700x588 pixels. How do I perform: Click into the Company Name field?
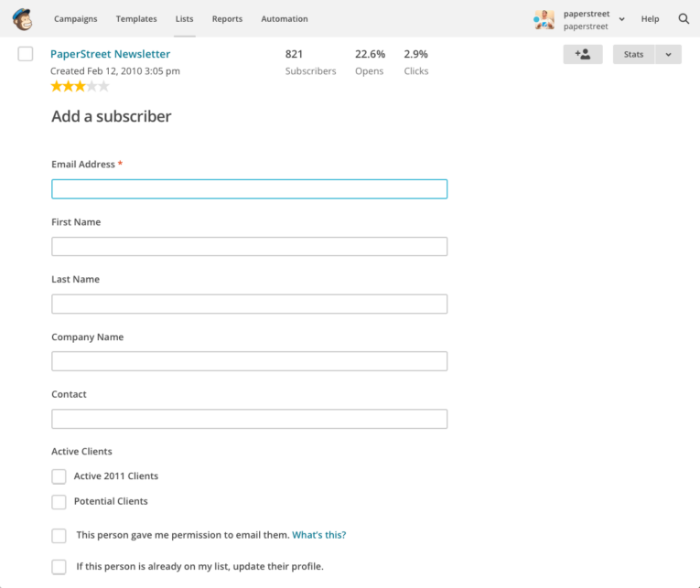point(249,361)
